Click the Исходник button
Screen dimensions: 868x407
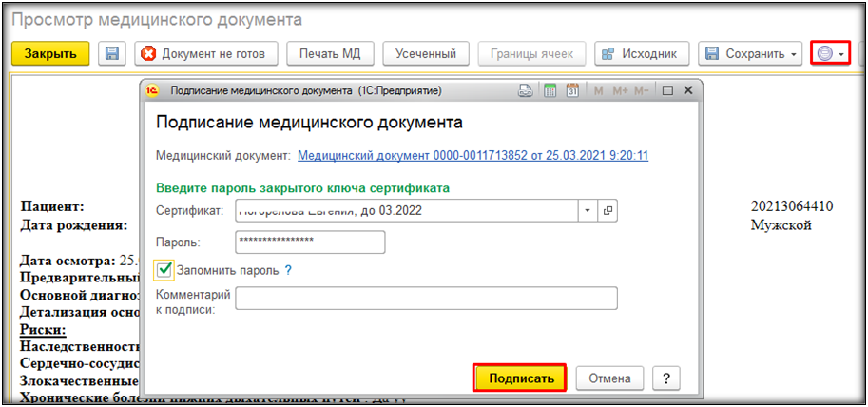(x=642, y=53)
